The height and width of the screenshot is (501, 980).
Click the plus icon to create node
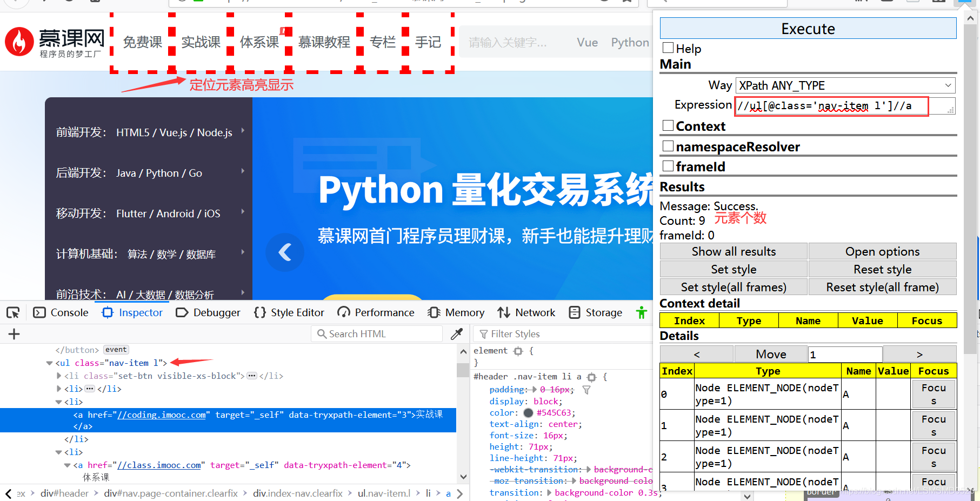point(14,334)
